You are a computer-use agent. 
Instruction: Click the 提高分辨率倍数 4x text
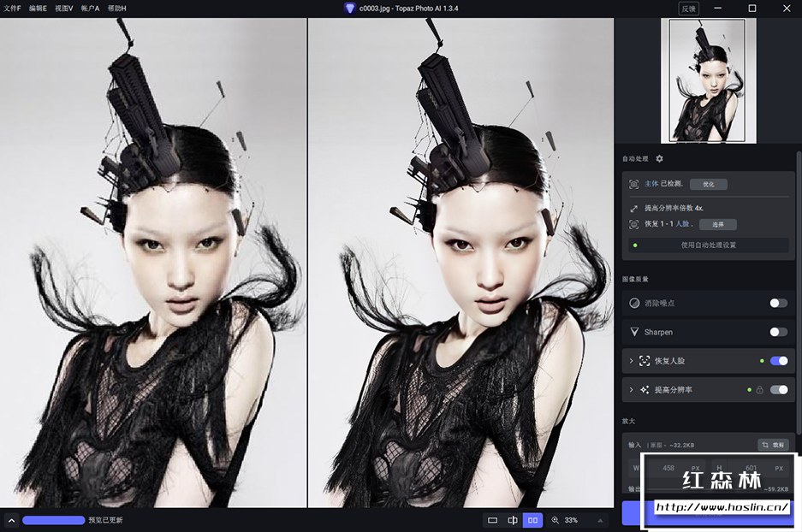pos(674,208)
